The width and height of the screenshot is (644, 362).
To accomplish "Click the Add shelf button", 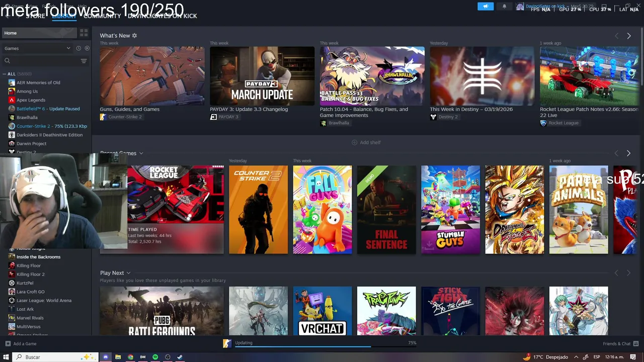I will coord(366,142).
